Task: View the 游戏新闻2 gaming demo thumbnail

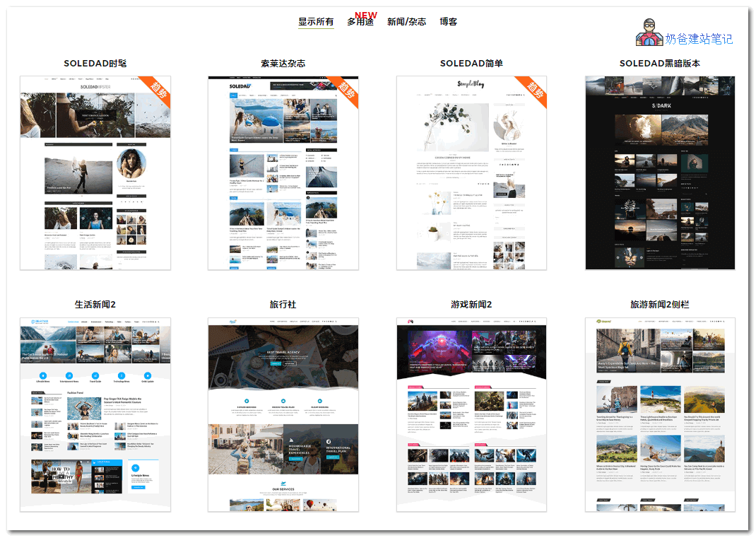Action: pyautogui.click(x=471, y=414)
